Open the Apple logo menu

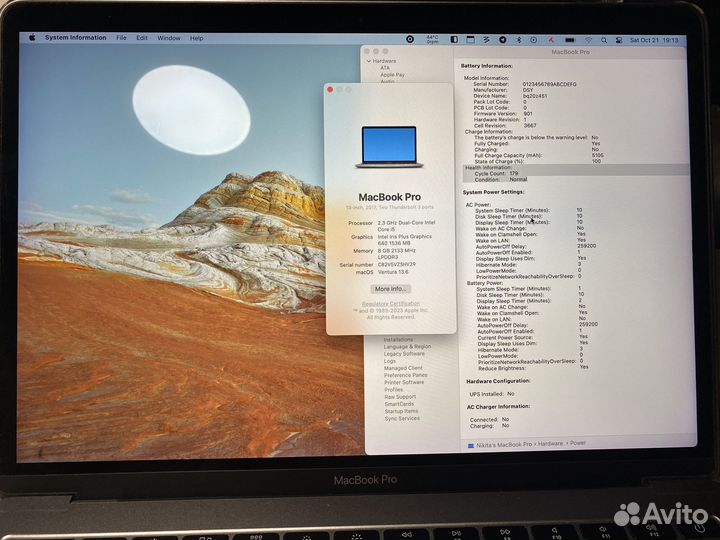click(32, 38)
